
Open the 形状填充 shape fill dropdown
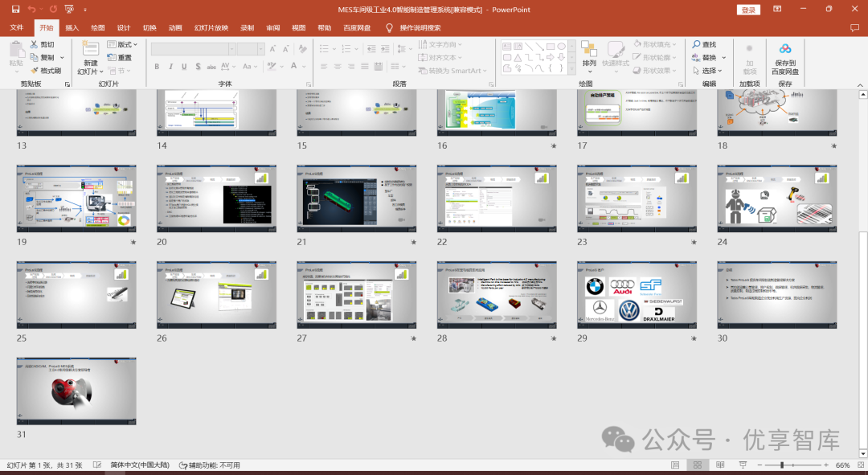click(x=655, y=44)
